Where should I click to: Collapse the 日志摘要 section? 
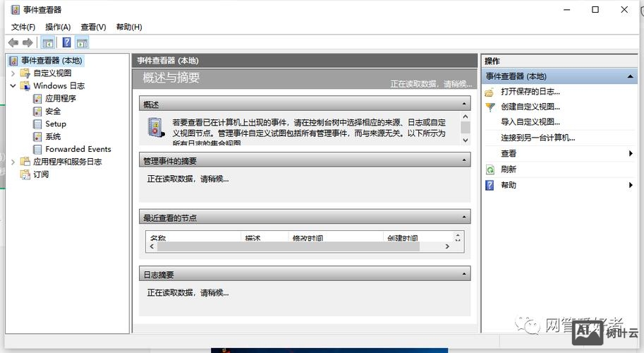[464, 274]
